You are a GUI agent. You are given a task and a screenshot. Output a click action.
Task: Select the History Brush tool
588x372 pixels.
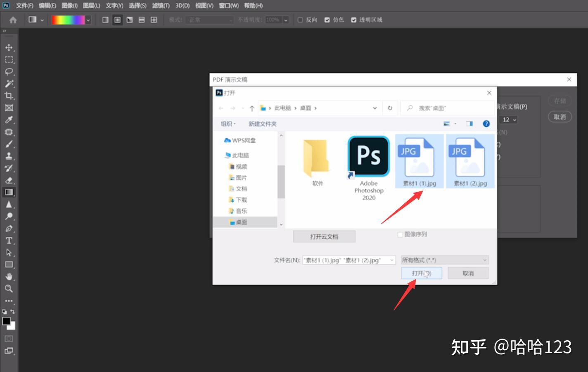(9, 168)
